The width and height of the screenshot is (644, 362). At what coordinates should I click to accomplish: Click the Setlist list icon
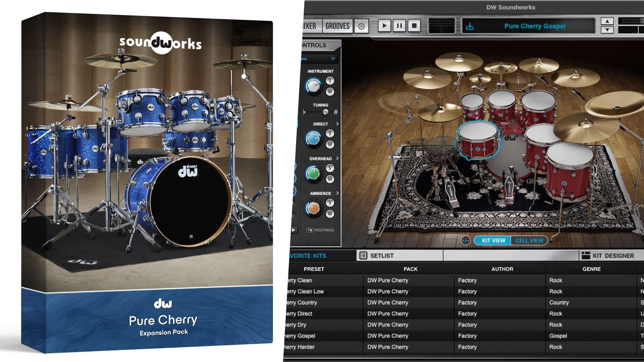(x=363, y=256)
